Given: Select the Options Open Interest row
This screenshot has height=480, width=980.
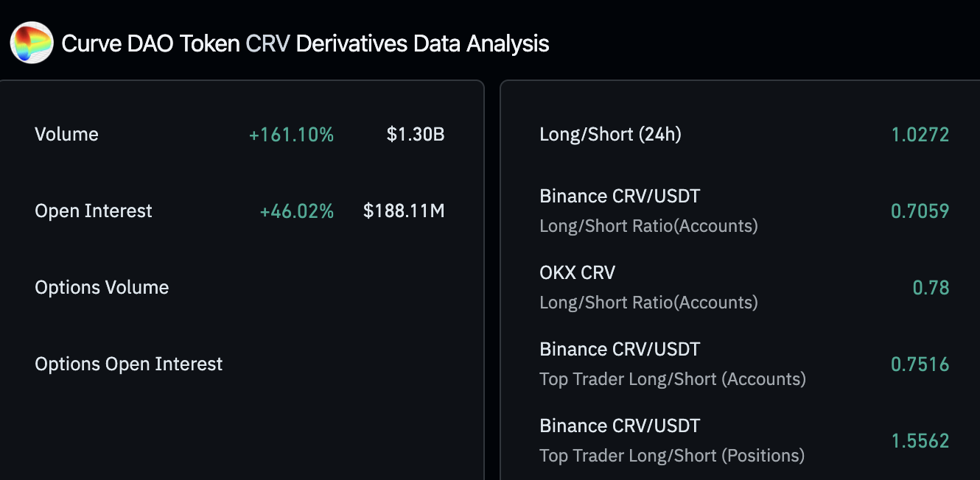Looking at the screenshot, I should pyautogui.click(x=128, y=364).
